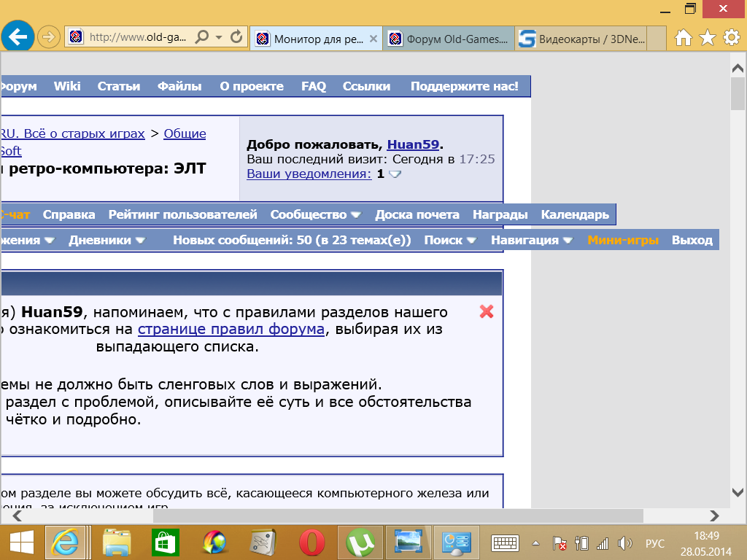Open the Huan59 profile link

pos(413,144)
